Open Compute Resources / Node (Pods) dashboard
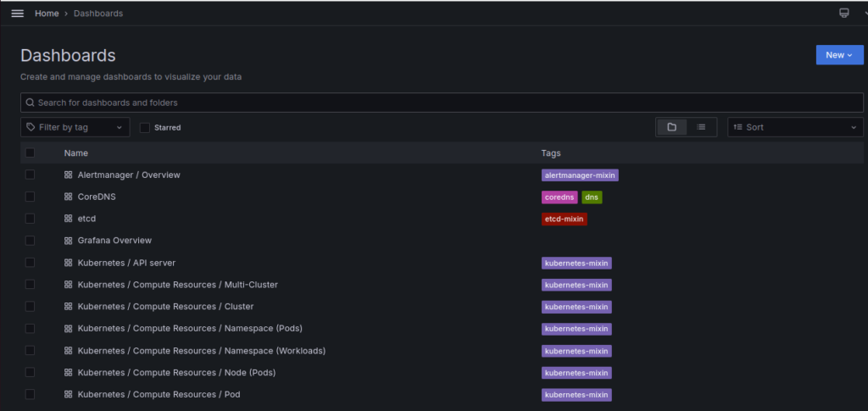Screen dimensions: 868x411 click(176, 373)
